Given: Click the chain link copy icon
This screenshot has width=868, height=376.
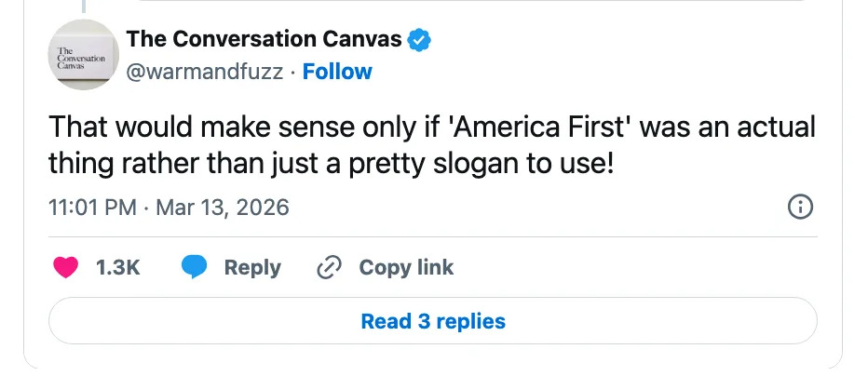Looking at the screenshot, I should click(329, 268).
